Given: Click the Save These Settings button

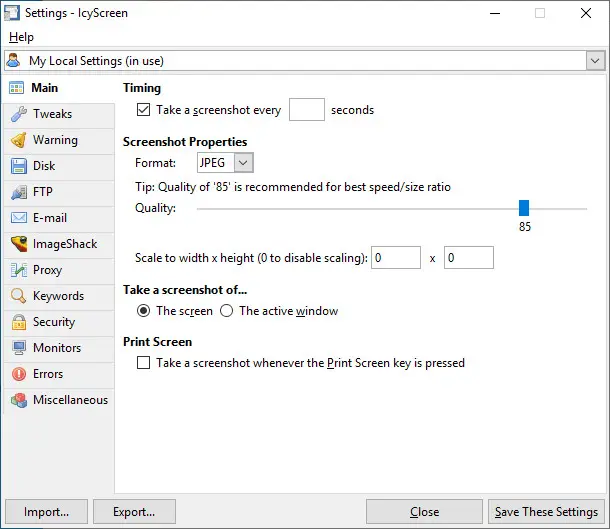Looking at the screenshot, I should [x=546, y=512].
